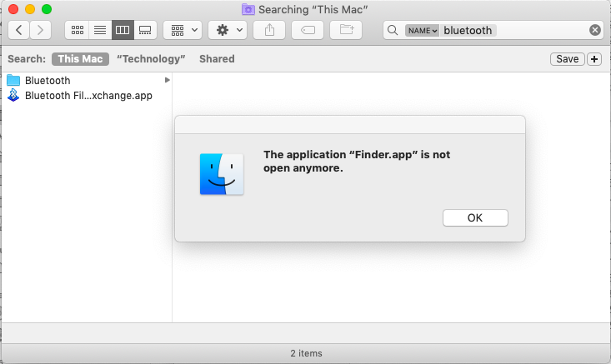Switch to column view

pos(123,30)
